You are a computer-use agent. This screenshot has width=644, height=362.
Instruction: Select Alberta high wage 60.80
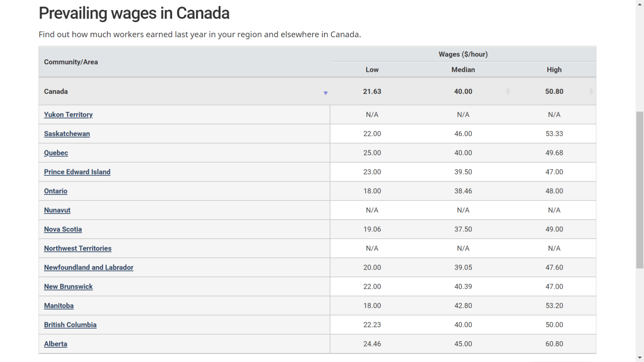click(x=554, y=344)
